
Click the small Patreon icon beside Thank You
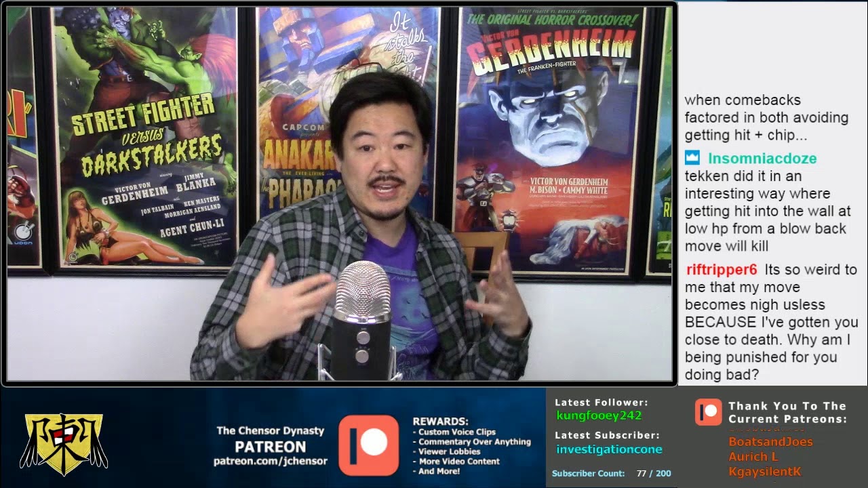(x=708, y=412)
